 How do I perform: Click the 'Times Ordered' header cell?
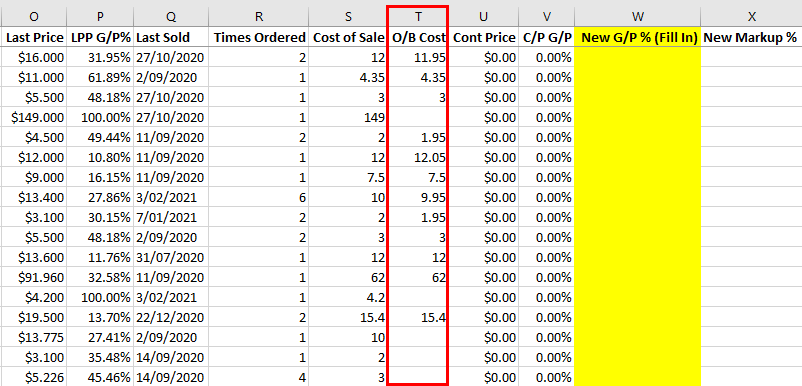point(259,37)
